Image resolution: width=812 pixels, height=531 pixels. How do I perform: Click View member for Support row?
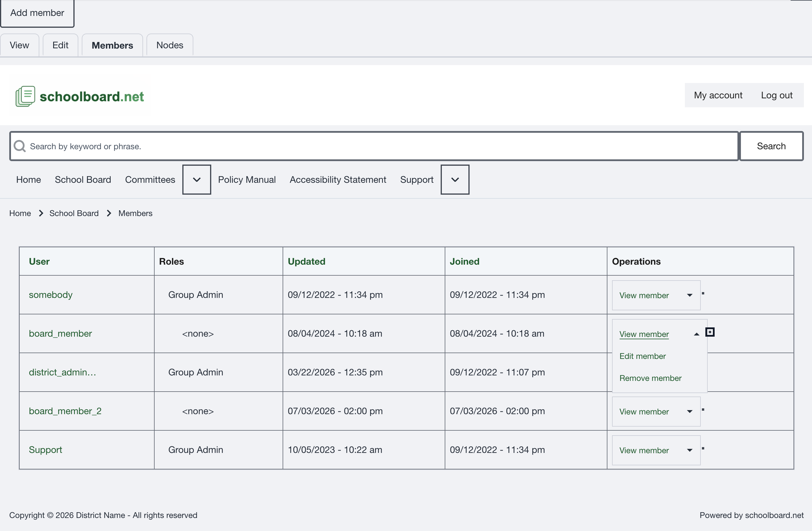click(644, 450)
